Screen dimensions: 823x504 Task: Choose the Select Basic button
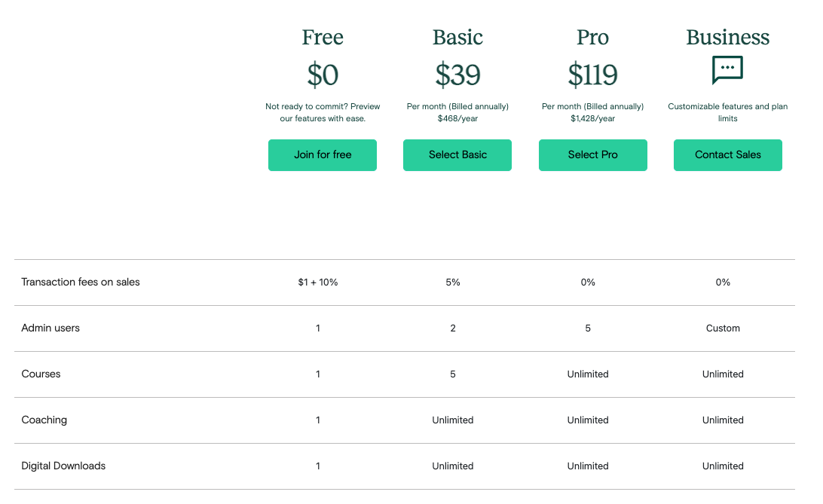457,155
